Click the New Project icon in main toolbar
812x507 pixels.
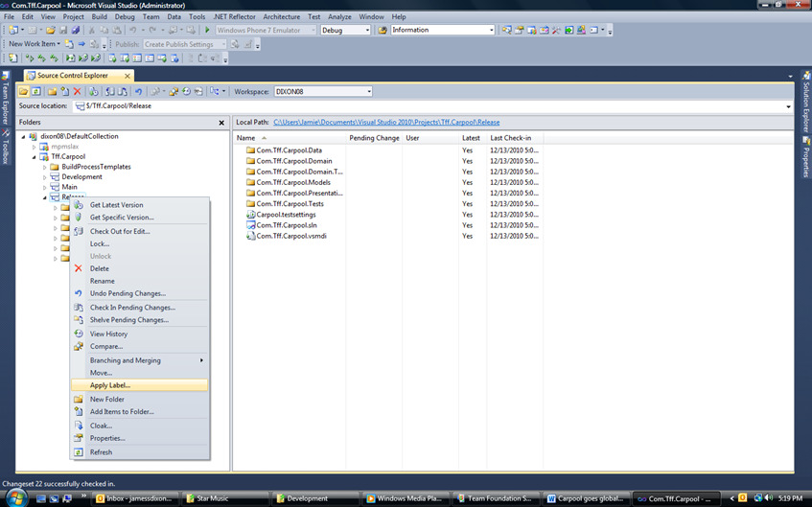14,30
